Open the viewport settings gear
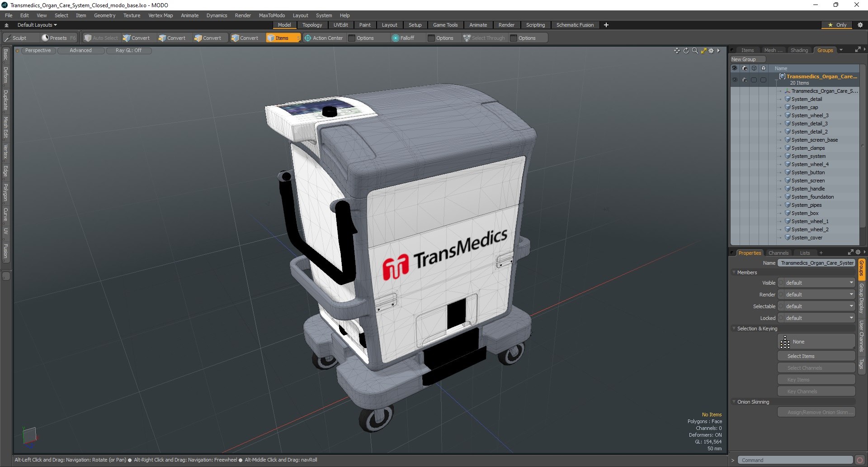Viewport: 868px width, 467px height. (x=711, y=51)
